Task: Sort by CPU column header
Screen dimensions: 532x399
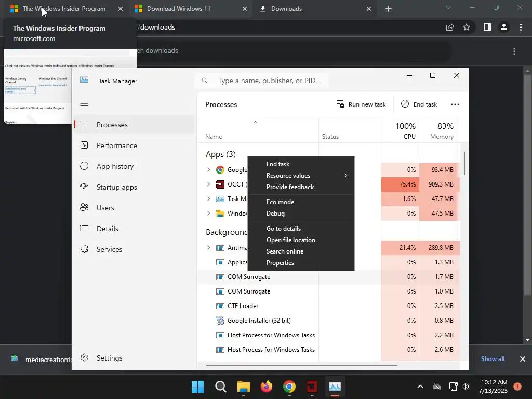Action: click(x=400, y=130)
